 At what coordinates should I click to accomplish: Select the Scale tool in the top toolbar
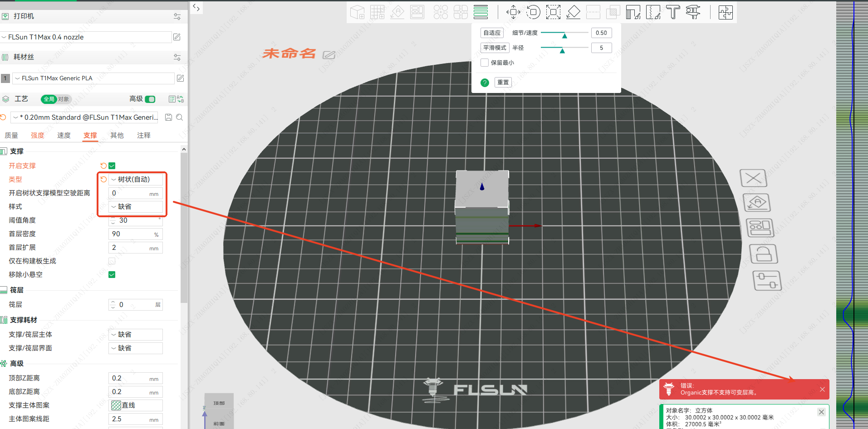pyautogui.click(x=553, y=12)
